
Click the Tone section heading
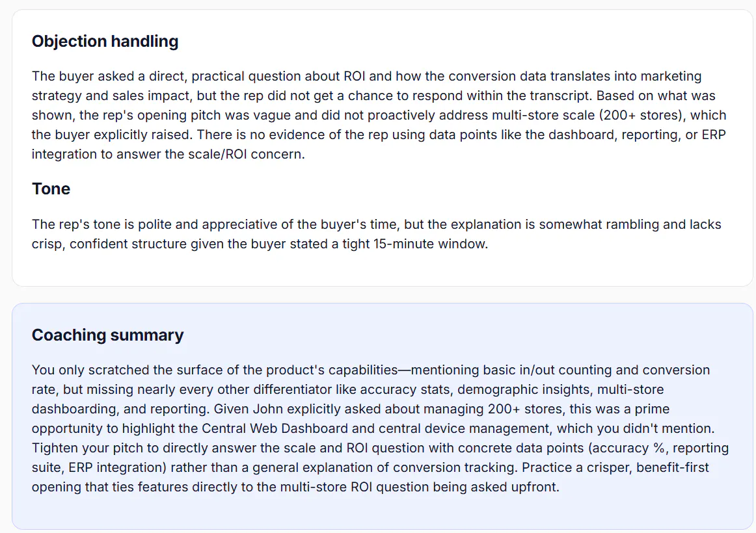point(51,188)
